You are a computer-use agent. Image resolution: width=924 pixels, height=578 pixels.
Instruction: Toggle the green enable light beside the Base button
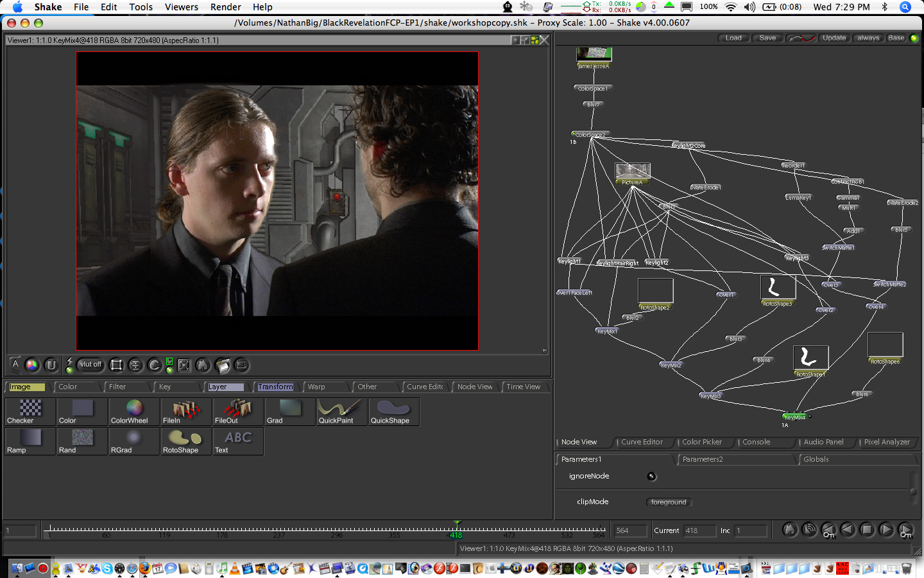coord(914,38)
